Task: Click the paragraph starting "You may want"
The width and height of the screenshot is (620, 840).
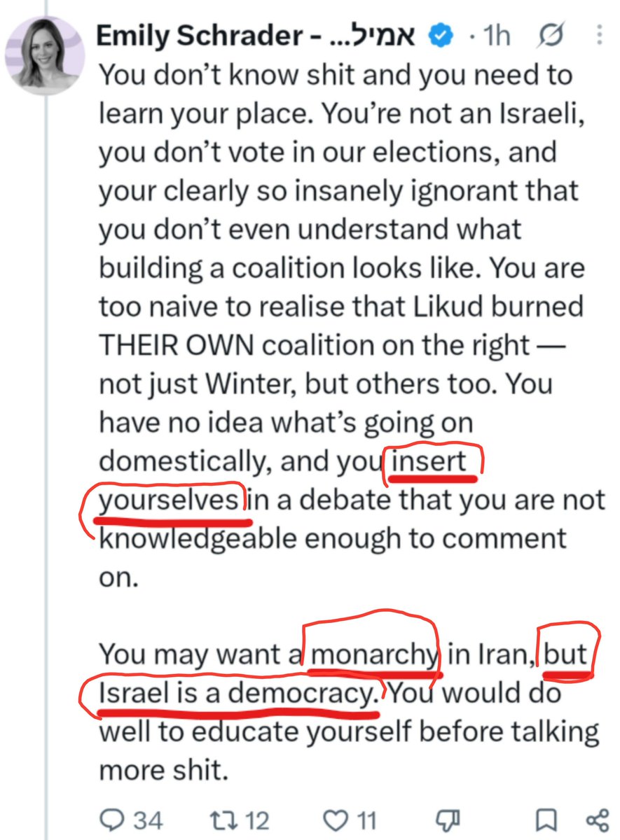Action: [x=349, y=710]
